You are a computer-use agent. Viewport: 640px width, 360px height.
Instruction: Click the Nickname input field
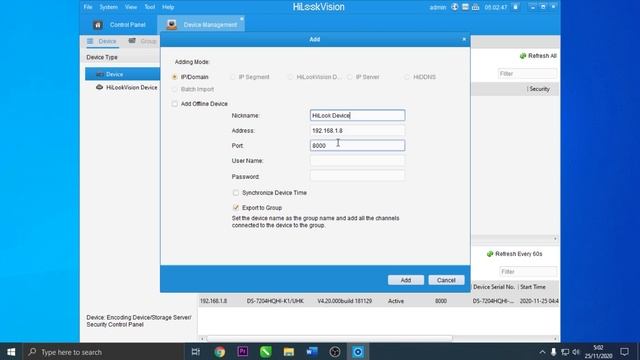point(357,116)
